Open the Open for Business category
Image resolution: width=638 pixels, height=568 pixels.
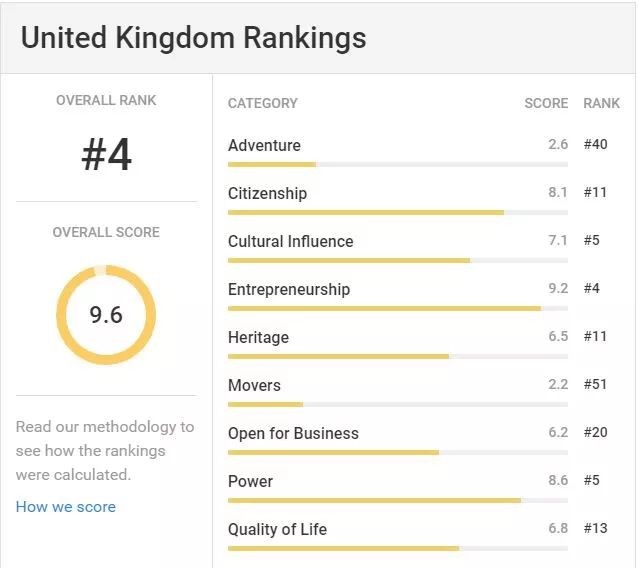(x=293, y=433)
